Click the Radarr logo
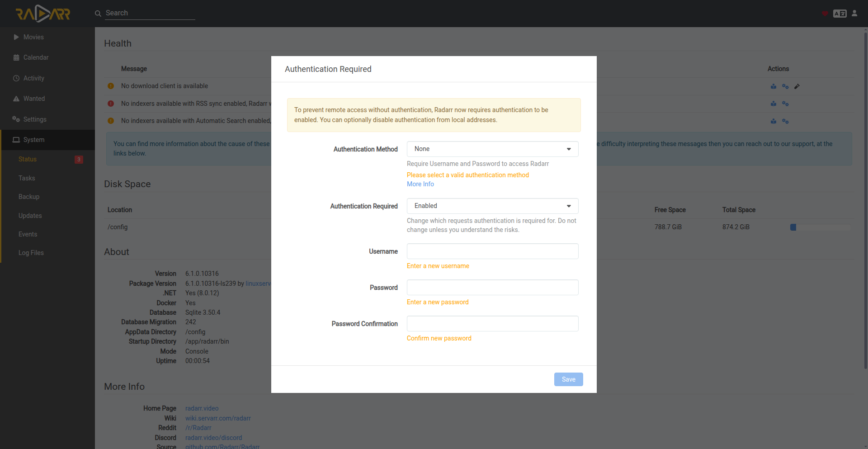This screenshot has width=868, height=449. pyautogui.click(x=43, y=14)
